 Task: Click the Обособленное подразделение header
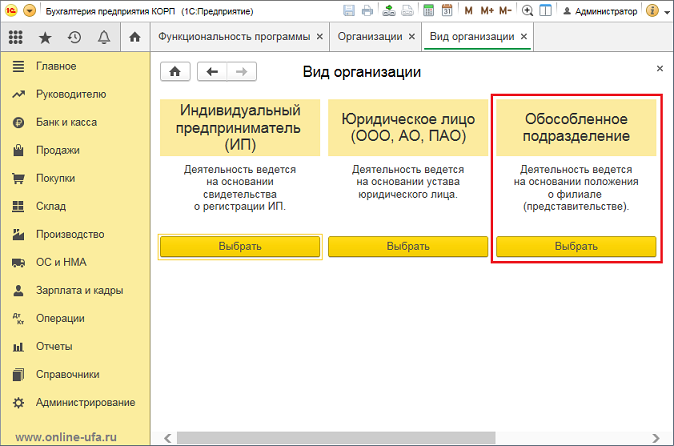[x=576, y=128]
